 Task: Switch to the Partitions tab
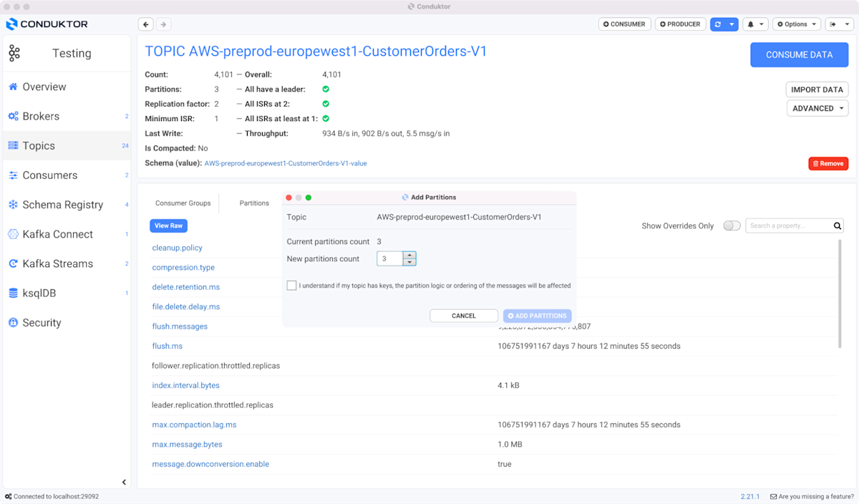click(254, 203)
